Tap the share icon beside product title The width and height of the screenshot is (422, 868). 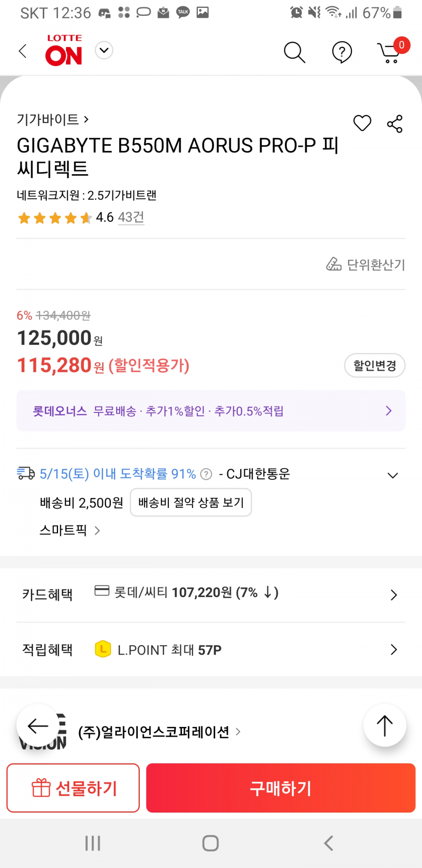coord(395,124)
